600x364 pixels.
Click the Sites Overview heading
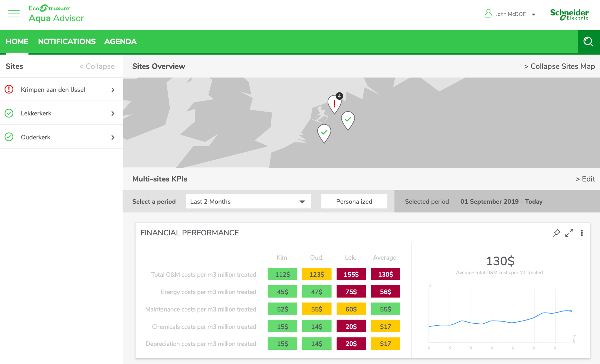pyautogui.click(x=159, y=66)
